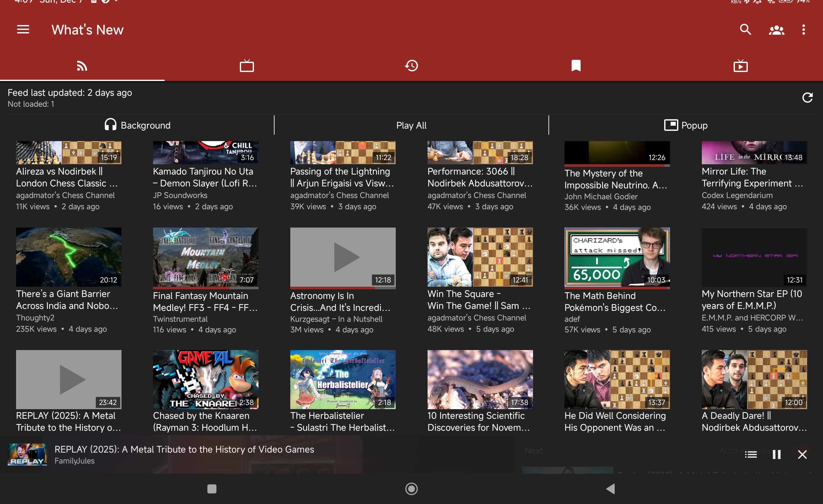Start Background audio playback
Image resolution: width=823 pixels, height=504 pixels.
[138, 125]
